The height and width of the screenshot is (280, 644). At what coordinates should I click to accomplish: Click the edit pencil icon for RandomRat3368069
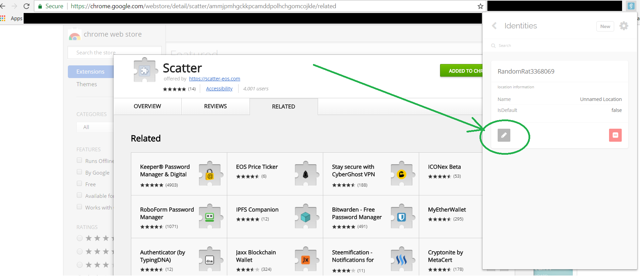coord(504,135)
